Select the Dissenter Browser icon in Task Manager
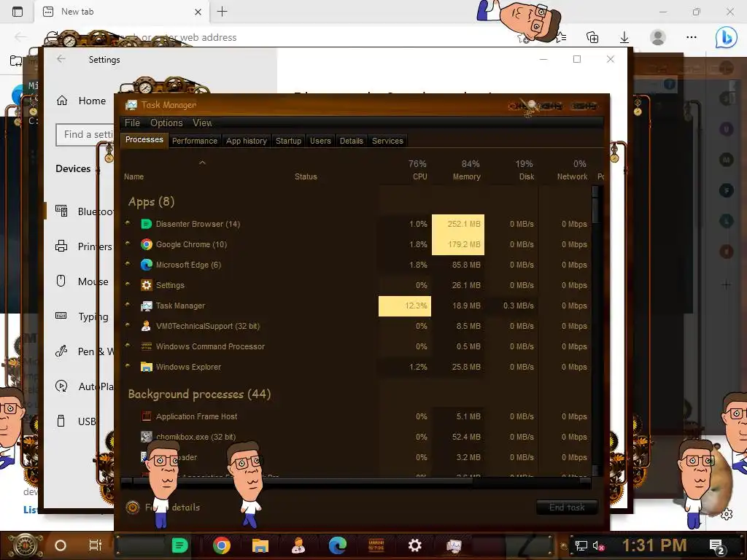Image resolution: width=747 pixels, height=560 pixels. tap(146, 224)
